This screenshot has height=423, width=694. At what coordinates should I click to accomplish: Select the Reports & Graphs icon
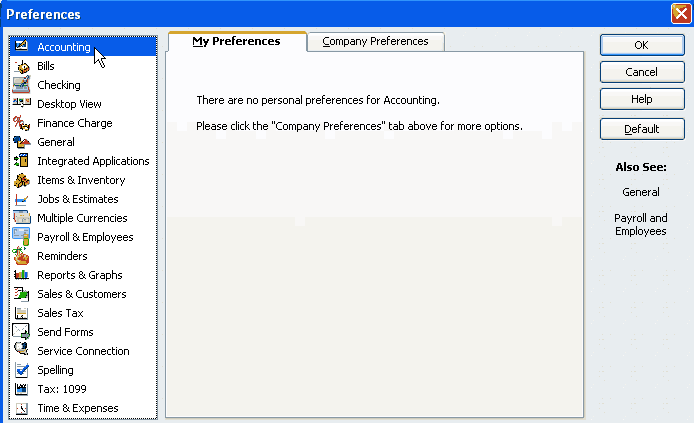21,275
